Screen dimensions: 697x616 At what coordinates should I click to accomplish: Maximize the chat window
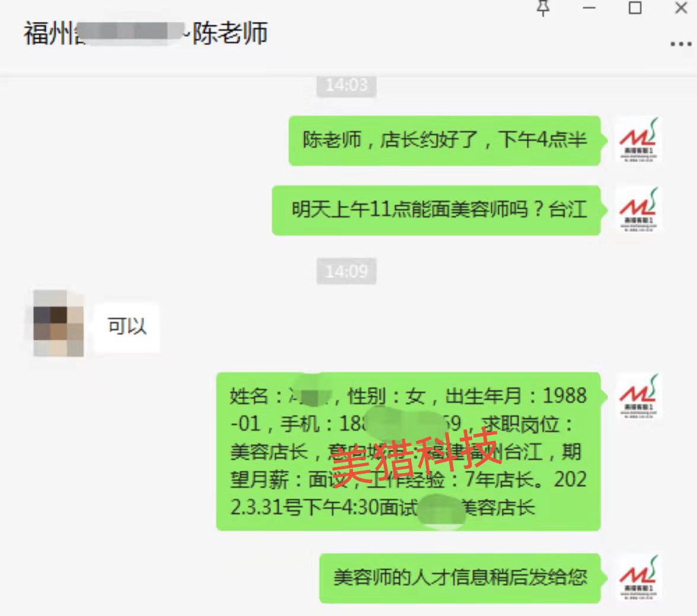[x=635, y=8]
